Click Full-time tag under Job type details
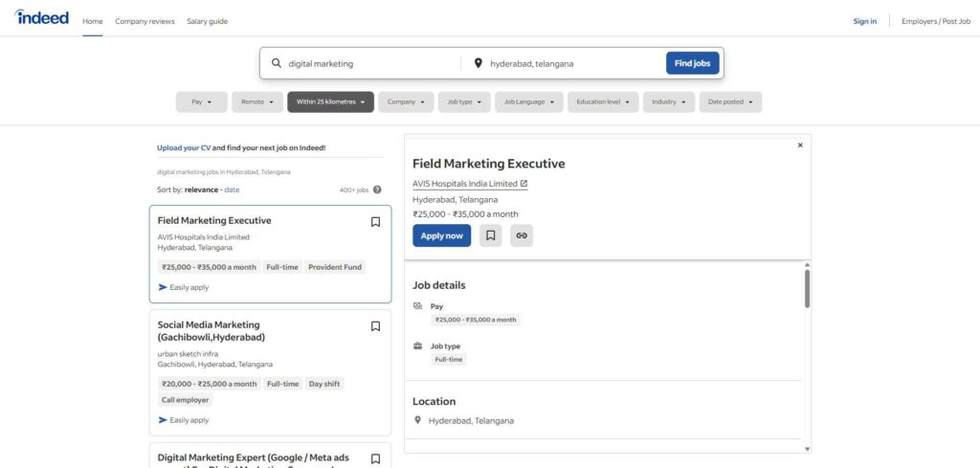Viewport: 980px width, 468px height. tap(448, 359)
